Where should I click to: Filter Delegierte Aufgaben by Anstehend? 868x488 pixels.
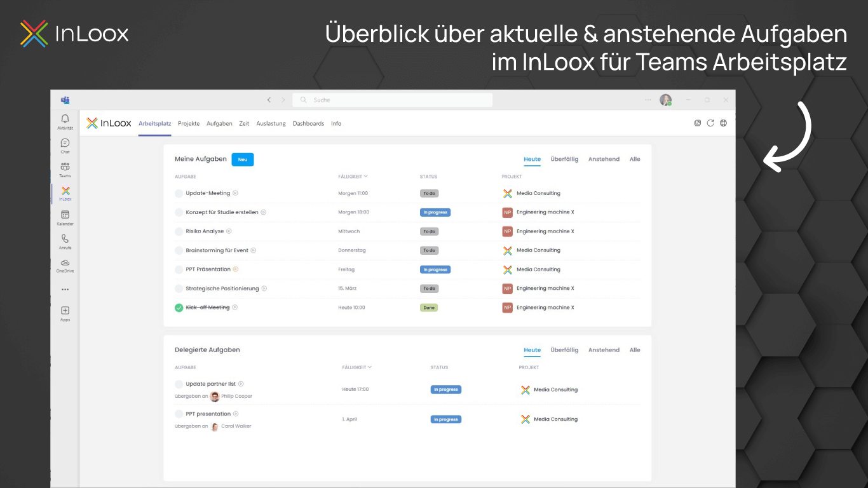coord(604,350)
